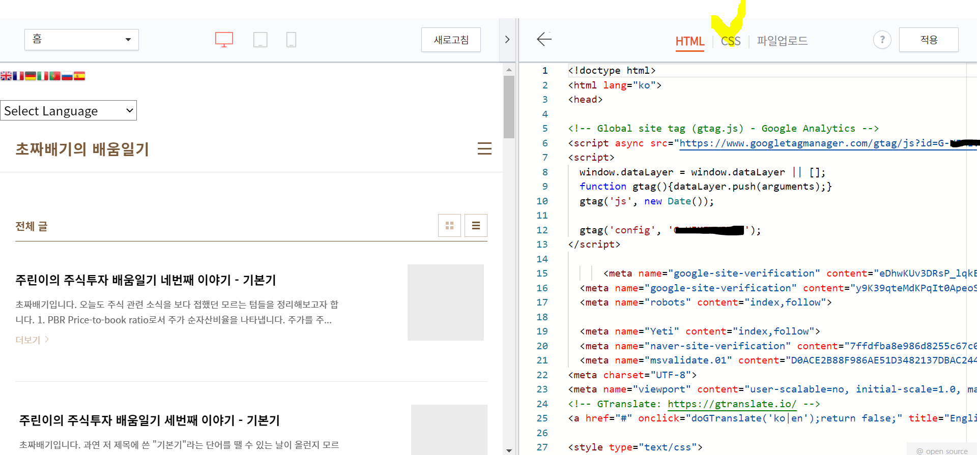Click line 8 window.dataLayer code
This screenshot has width=980, height=455.
pos(703,172)
